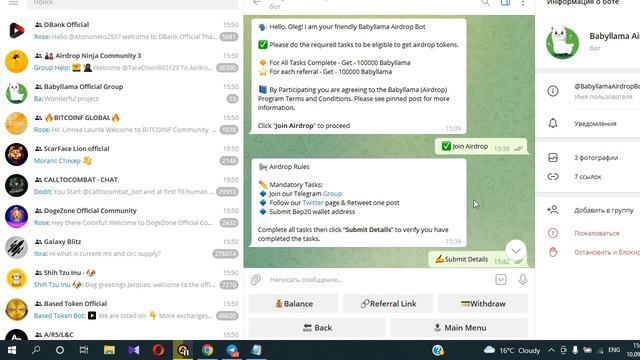Click the Submit Details sent message
Image resolution: width=640 pixels, height=360 pixels.
tap(478, 259)
